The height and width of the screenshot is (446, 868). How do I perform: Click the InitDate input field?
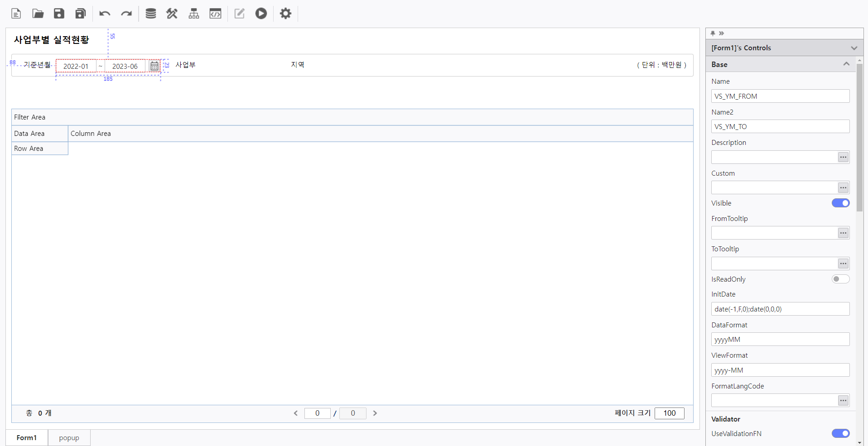(x=780, y=309)
